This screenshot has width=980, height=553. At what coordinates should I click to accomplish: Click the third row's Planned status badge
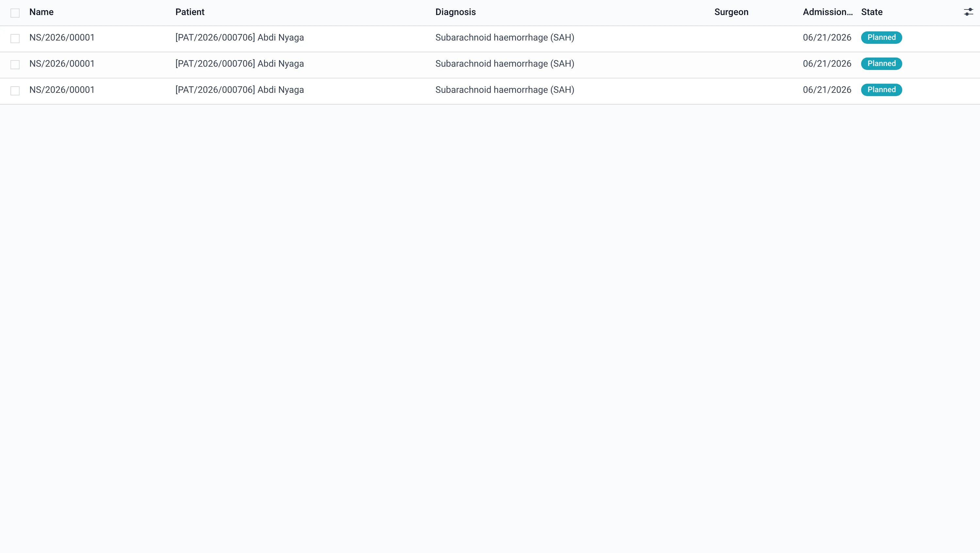[881, 90]
